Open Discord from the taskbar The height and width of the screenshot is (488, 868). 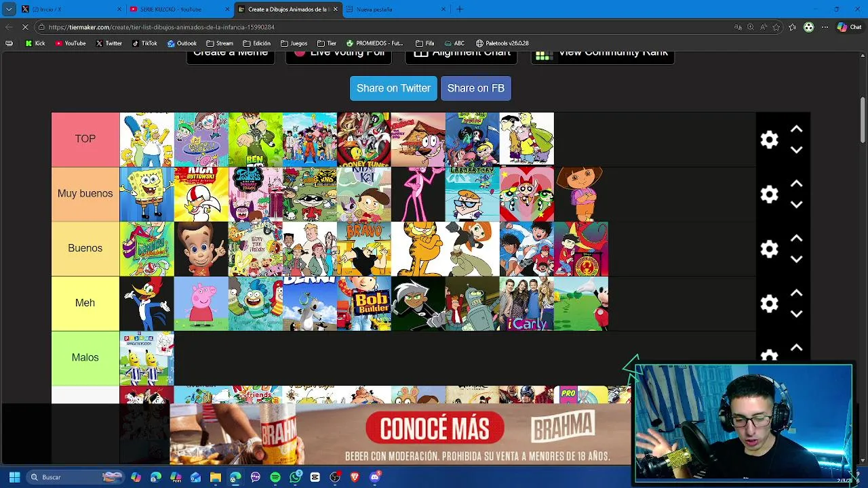coord(375,477)
